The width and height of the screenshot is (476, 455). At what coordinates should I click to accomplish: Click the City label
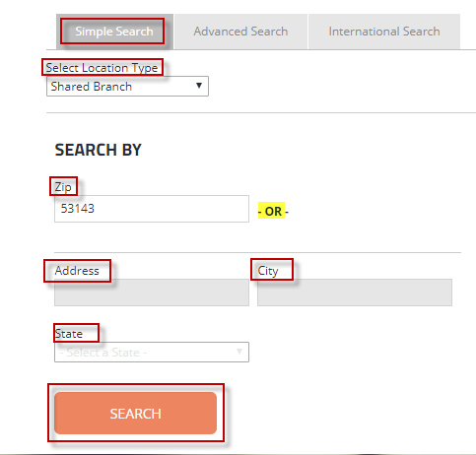[268, 271]
